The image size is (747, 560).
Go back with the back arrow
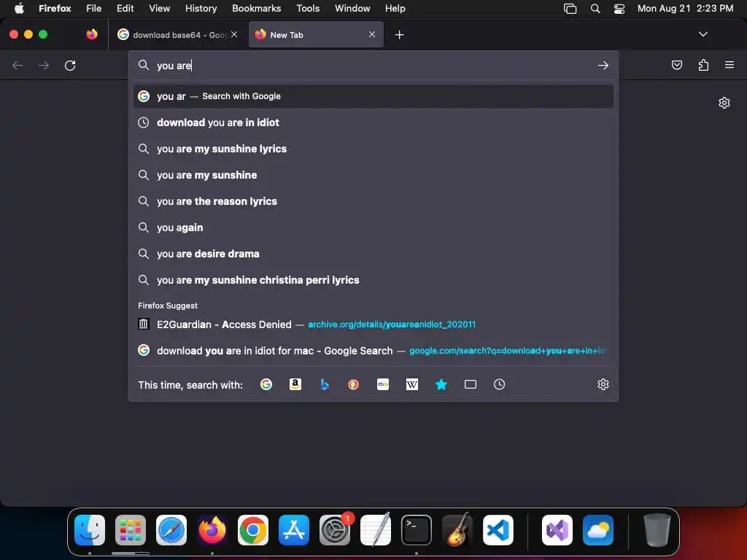tap(18, 65)
